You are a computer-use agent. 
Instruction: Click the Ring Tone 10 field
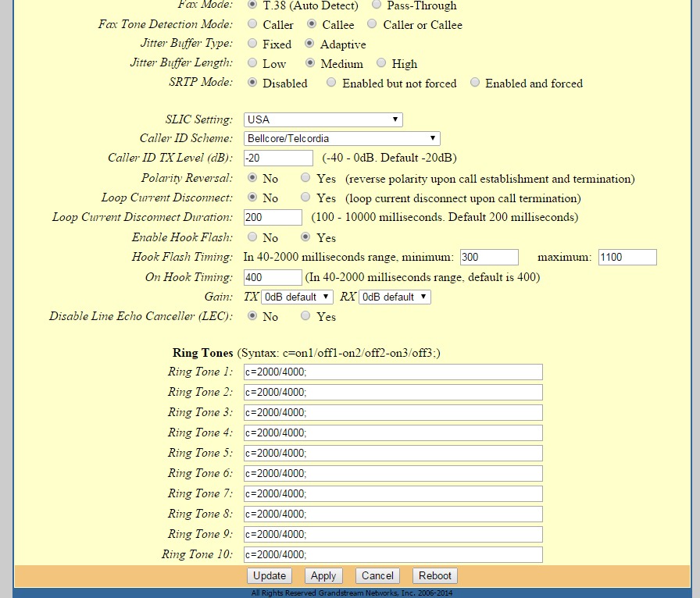coord(393,555)
